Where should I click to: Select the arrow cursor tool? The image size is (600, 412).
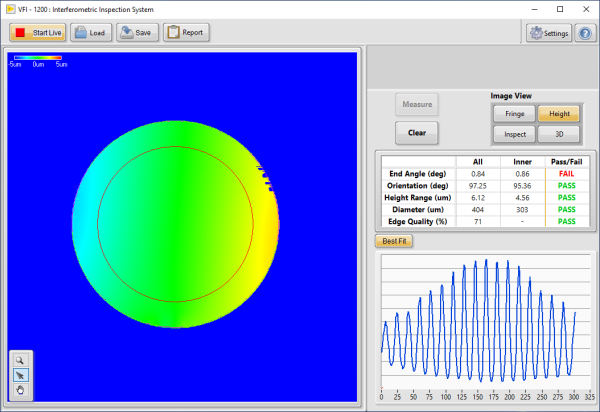coord(21,375)
